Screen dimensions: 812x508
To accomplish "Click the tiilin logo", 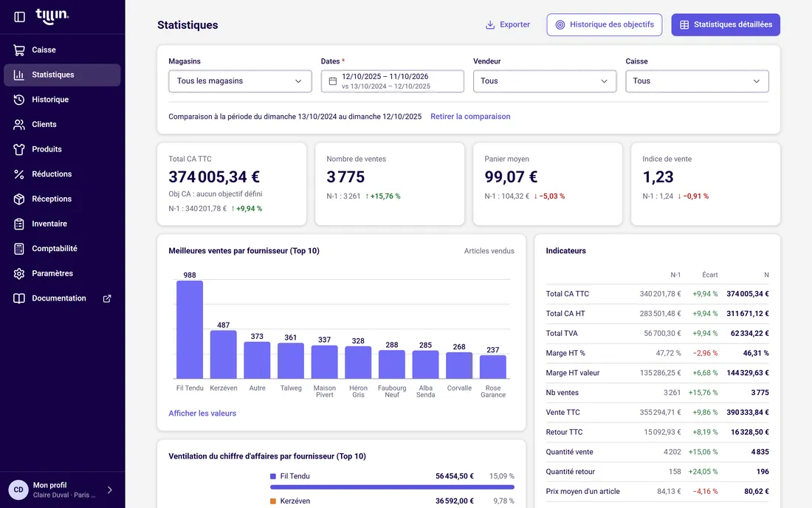I will [x=52, y=16].
